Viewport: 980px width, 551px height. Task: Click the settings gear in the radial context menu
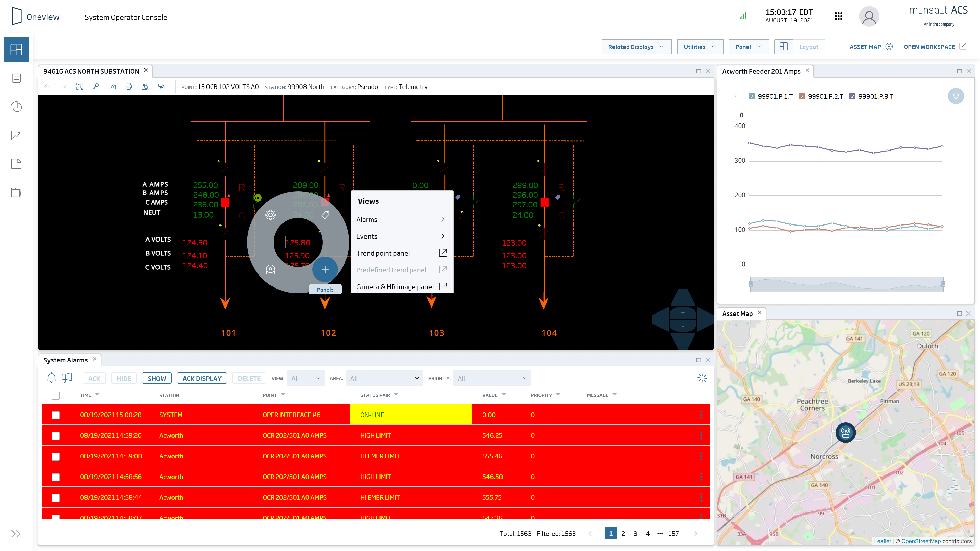click(x=271, y=215)
